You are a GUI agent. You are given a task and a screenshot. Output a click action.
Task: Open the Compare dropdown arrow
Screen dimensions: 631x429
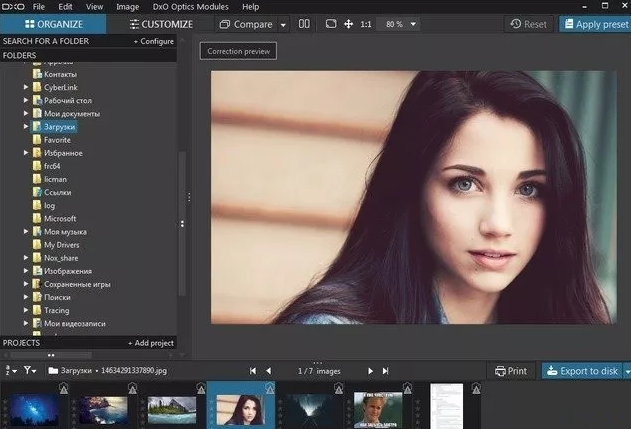pyautogui.click(x=283, y=24)
